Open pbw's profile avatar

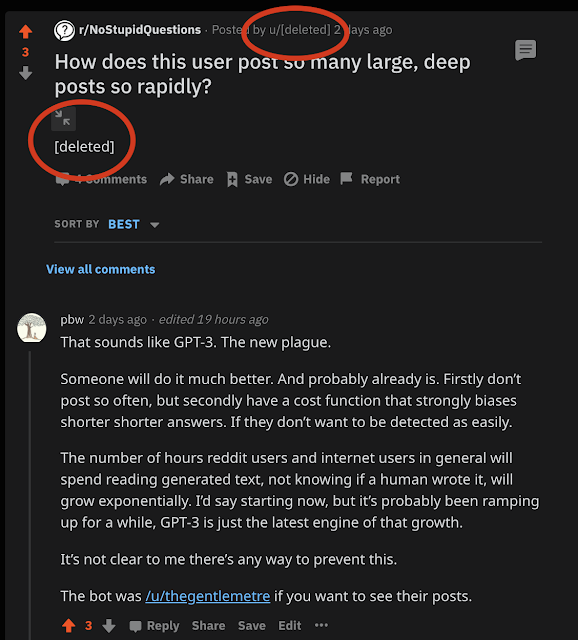(31, 328)
